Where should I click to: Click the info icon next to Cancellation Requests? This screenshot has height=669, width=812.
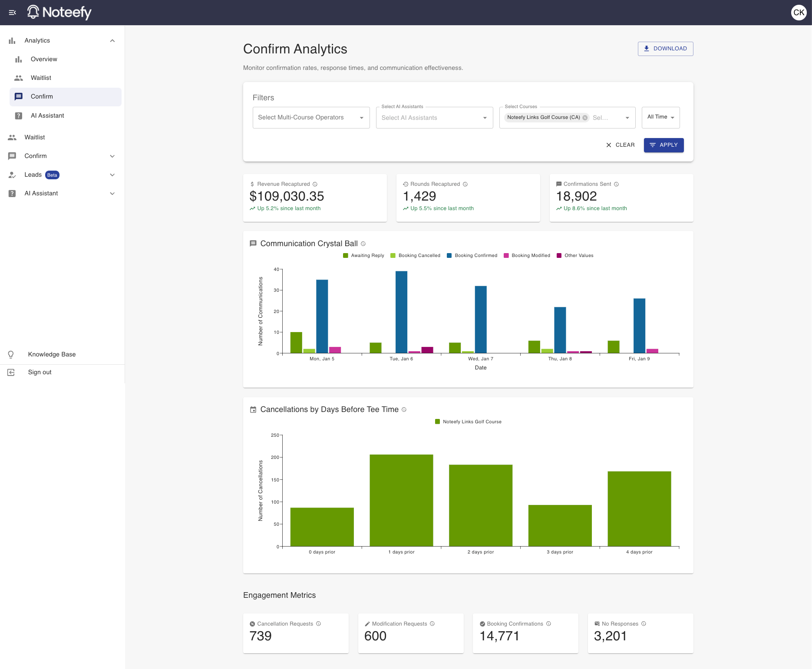319,624
